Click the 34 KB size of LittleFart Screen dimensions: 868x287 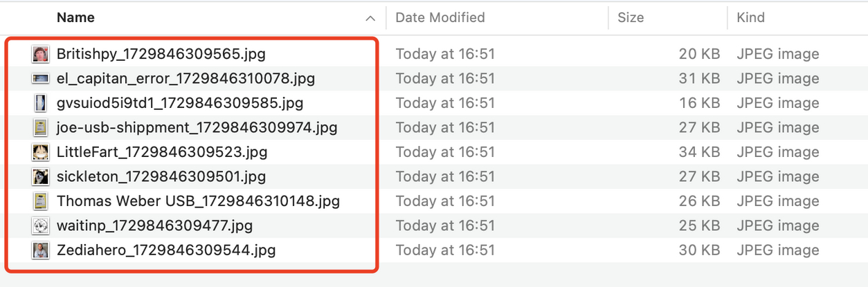pyautogui.click(x=699, y=152)
